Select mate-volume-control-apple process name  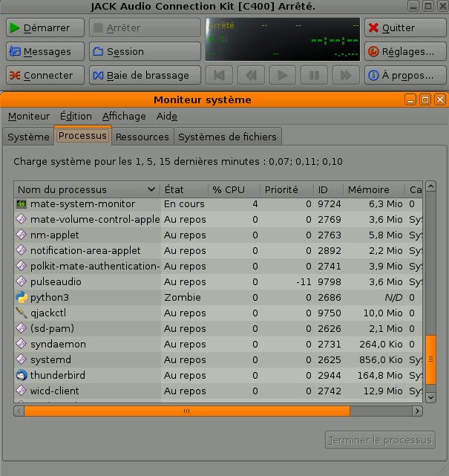pos(95,219)
